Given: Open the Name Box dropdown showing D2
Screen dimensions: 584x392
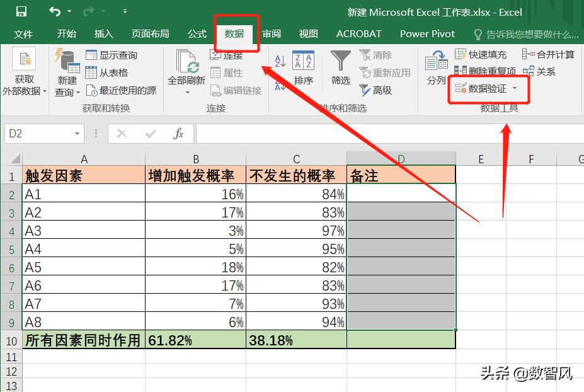Looking at the screenshot, I should [76, 134].
